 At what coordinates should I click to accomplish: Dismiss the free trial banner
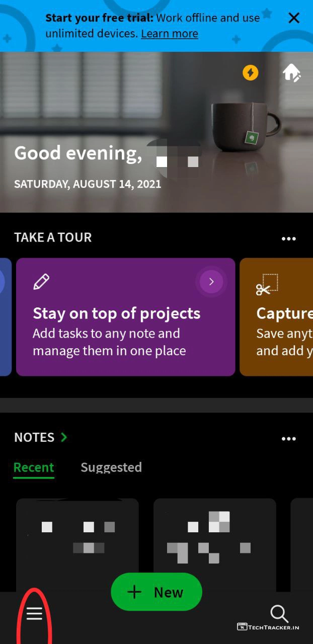(x=294, y=18)
